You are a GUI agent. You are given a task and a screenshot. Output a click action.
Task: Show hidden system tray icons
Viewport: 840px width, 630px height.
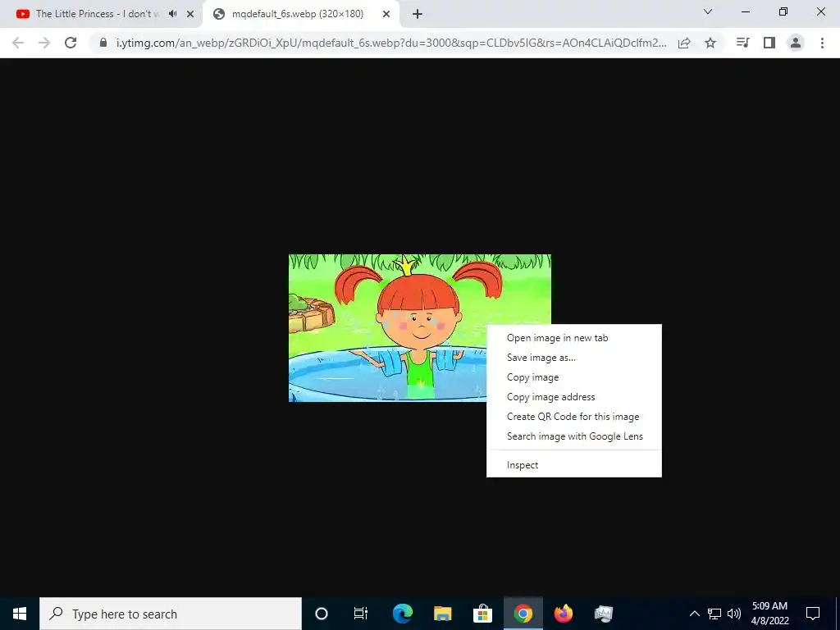(694, 614)
